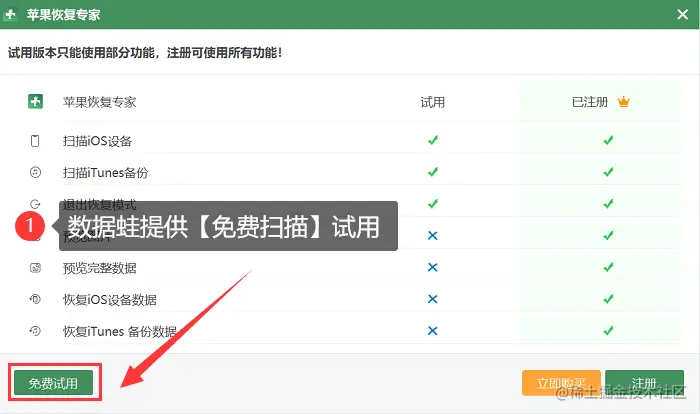Click the app logo in the title bar
The height and width of the screenshot is (414, 700).
tap(10, 14)
